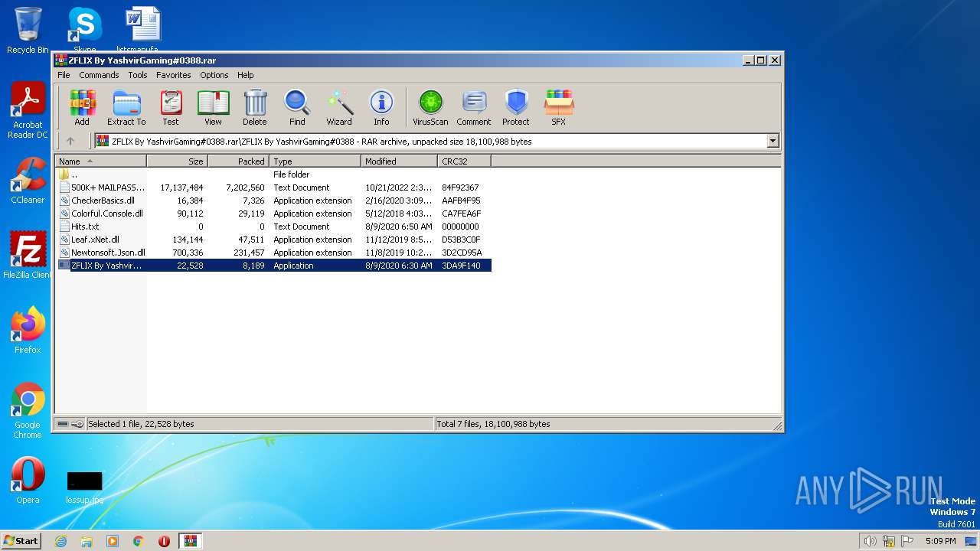Click CRC32 value 3DA9F140
The image size is (980, 551).
click(461, 266)
